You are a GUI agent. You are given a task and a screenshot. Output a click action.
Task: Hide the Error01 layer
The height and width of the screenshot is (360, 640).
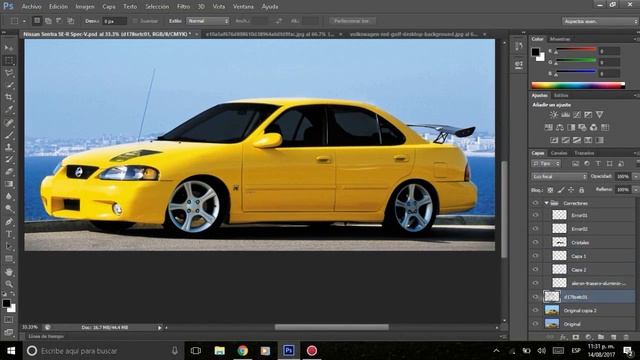535,215
